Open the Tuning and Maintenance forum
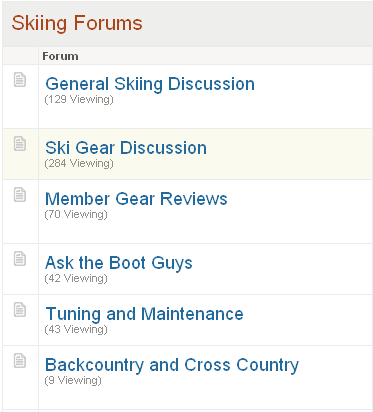 pyautogui.click(x=144, y=314)
